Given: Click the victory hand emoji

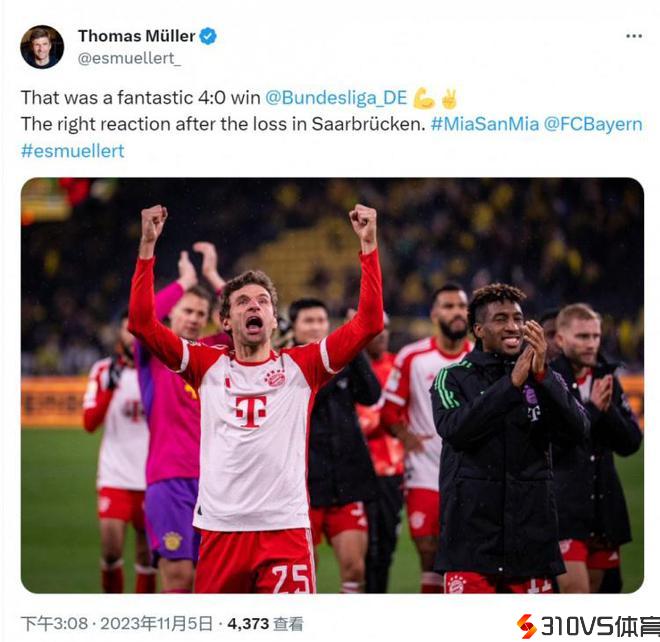Looking at the screenshot, I should 449,98.
